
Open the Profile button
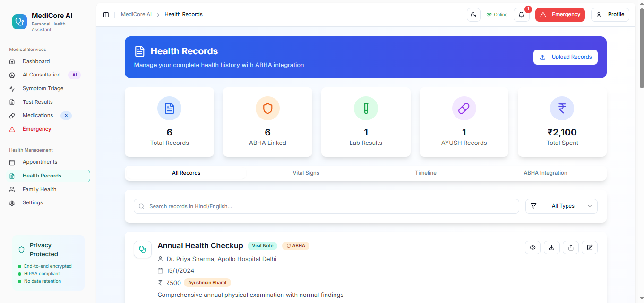610,15
